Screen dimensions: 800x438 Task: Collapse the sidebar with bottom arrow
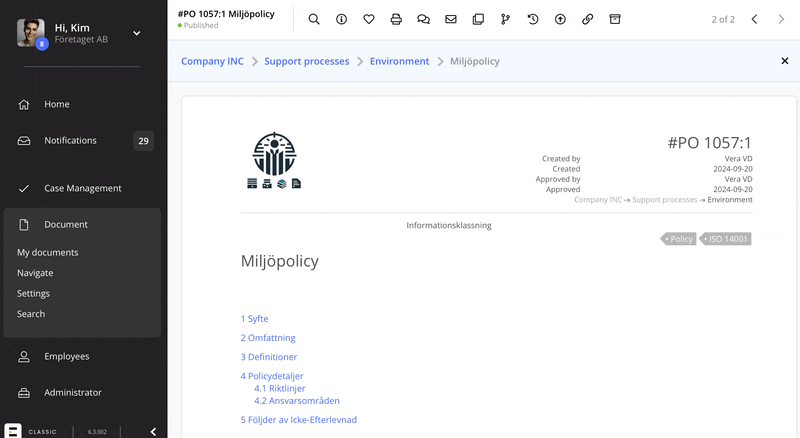[x=153, y=431]
